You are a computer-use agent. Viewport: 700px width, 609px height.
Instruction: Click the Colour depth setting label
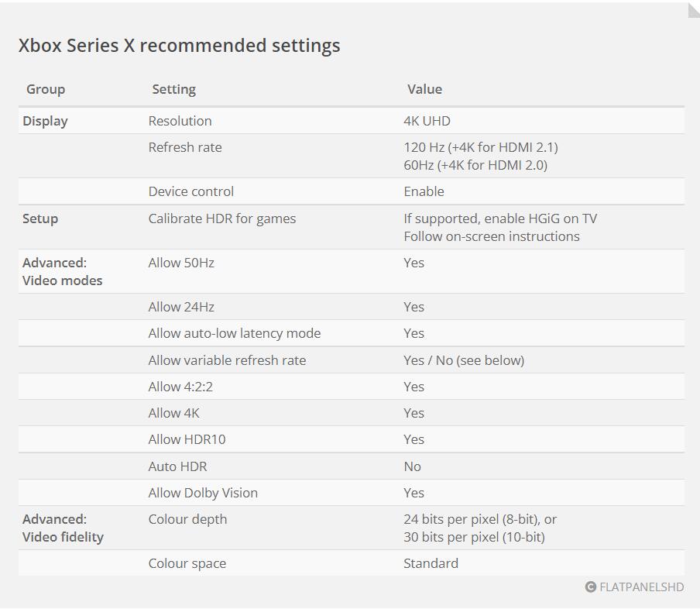(187, 519)
